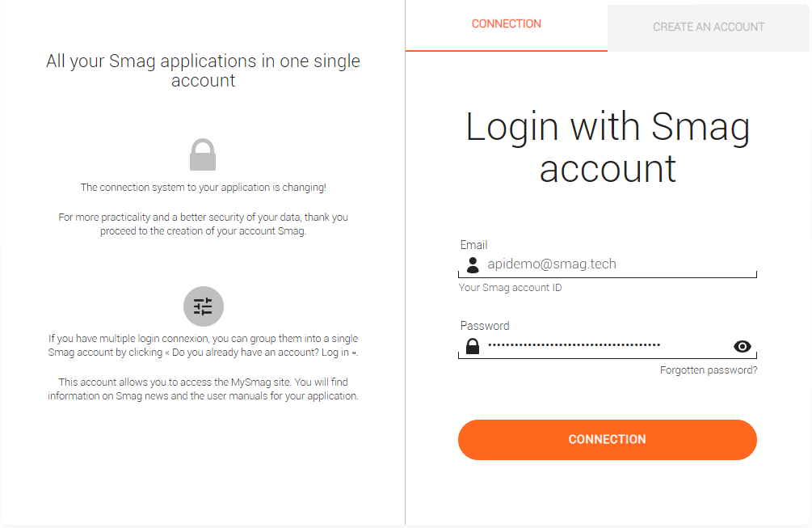Click the Email field label
The width and height of the screenshot is (812, 528).
click(473, 245)
